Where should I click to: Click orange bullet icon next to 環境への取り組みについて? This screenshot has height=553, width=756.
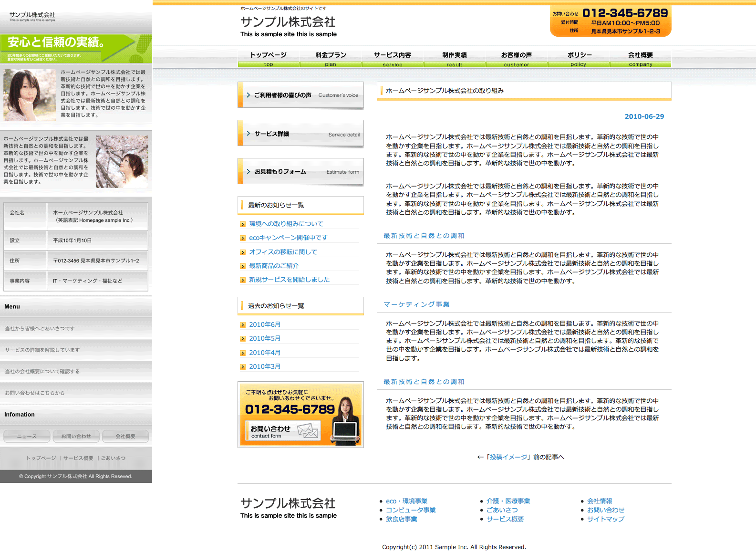tap(243, 224)
